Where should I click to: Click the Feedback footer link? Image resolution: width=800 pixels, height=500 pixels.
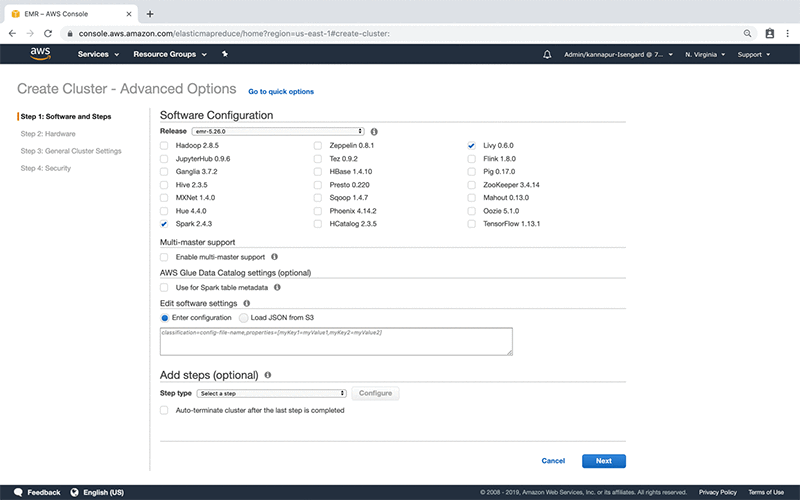pyautogui.click(x=43, y=492)
